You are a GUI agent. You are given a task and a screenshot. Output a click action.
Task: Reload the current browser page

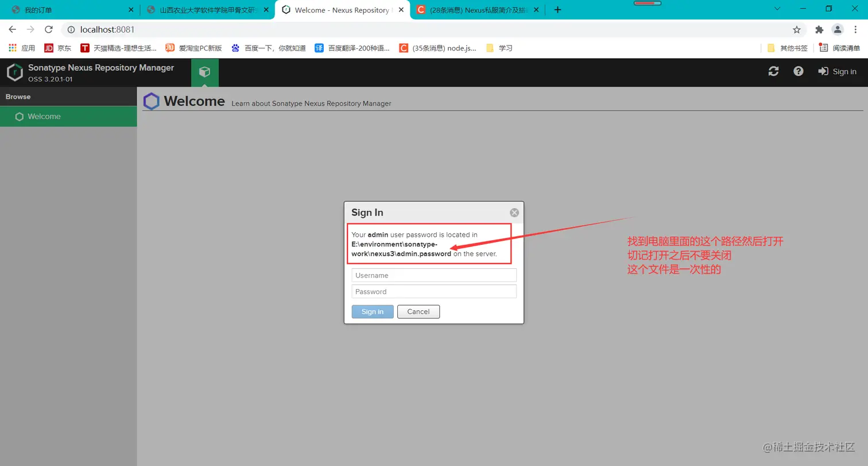tap(49, 29)
